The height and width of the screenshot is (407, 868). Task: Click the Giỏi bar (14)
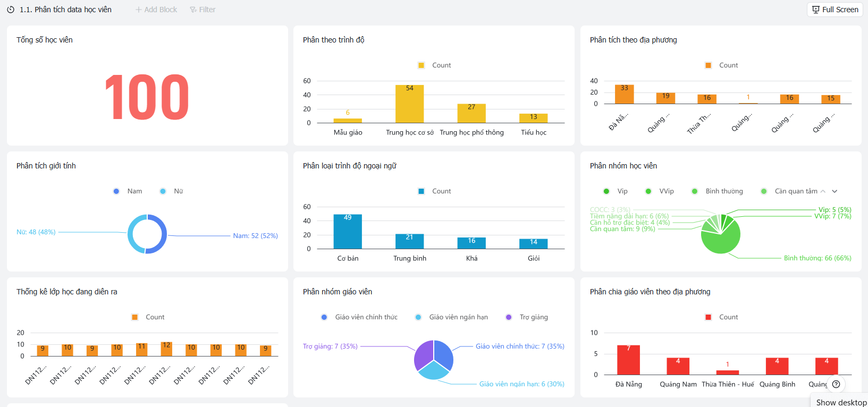coord(534,244)
